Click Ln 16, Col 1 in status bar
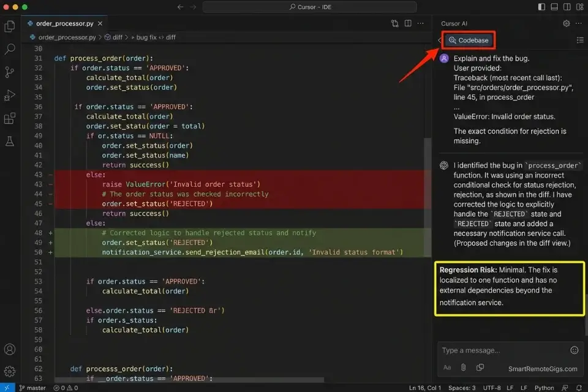Viewport: 588px width, 392px height. [425, 388]
